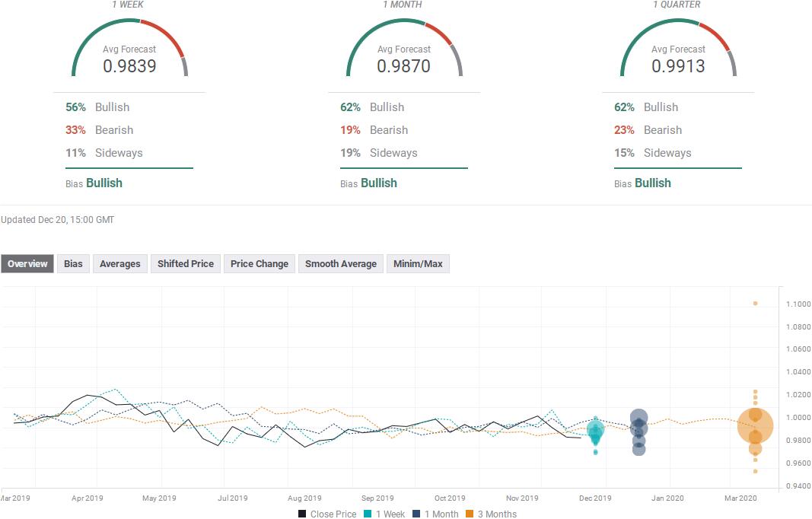Viewport: 812px width, 519px height.
Task: Open the Price Change tab
Action: (x=260, y=263)
